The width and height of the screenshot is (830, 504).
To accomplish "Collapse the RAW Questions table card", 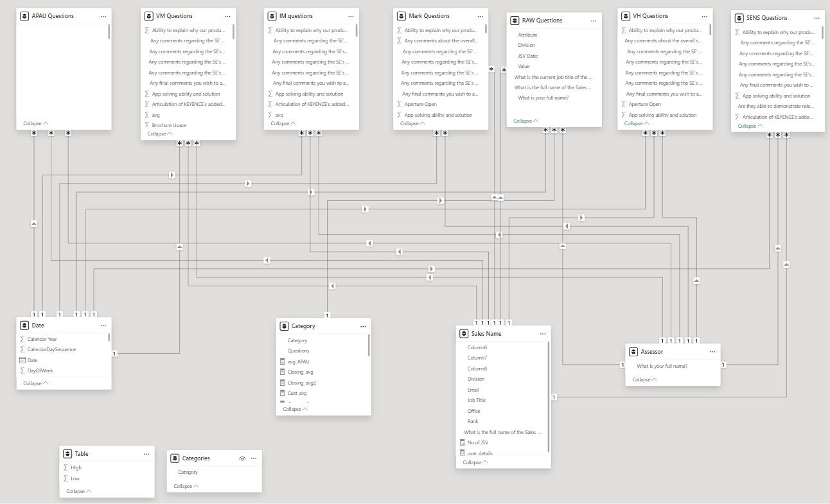I will 526,121.
